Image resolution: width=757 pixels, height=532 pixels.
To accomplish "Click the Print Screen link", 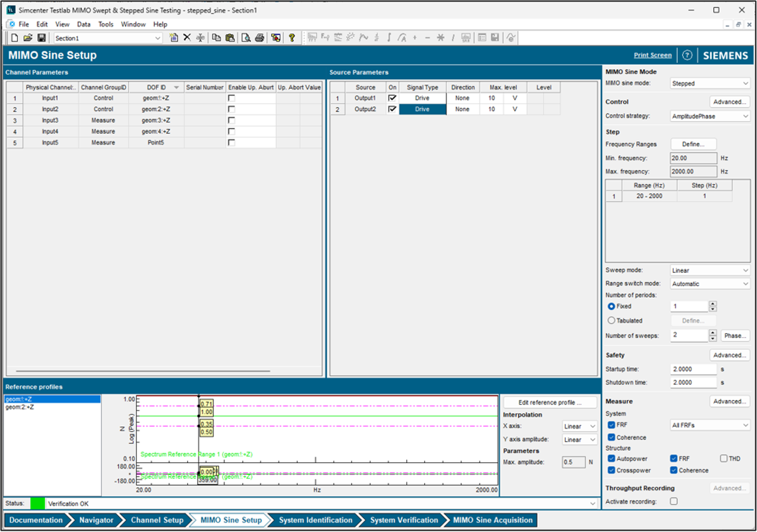I will pyautogui.click(x=653, y=55).
